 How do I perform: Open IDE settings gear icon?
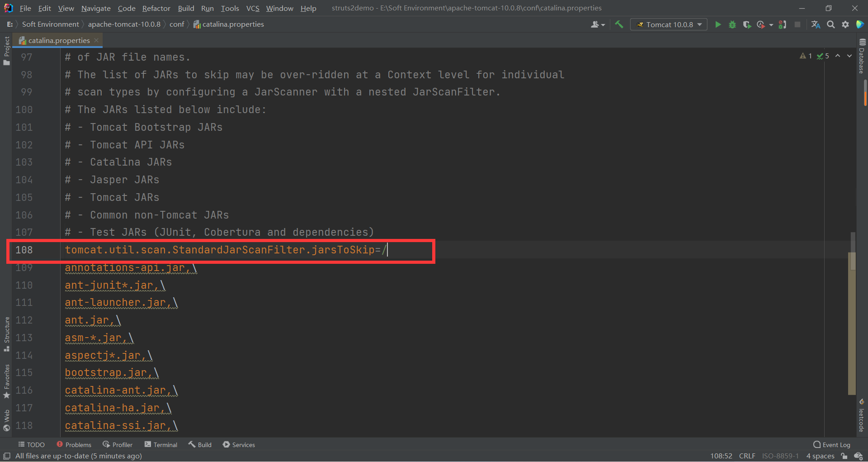[x=845, y=24]
